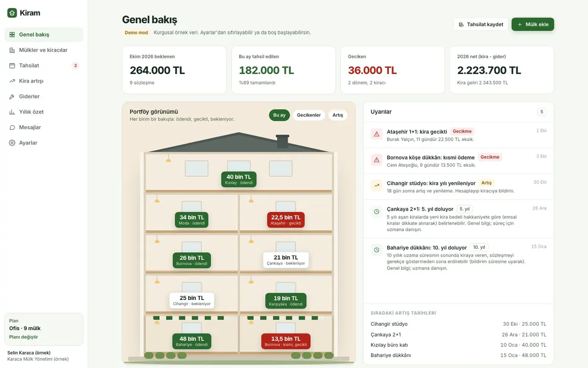
Task: Click the Mülkler ve kiracılar building icon
Action: pyautogui.click(x=12, y=50)
